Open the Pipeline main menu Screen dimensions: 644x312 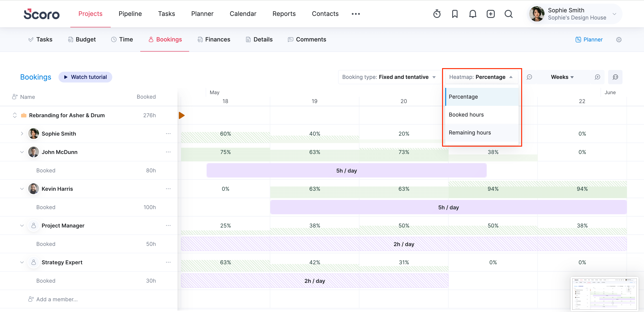click(130, 14)
